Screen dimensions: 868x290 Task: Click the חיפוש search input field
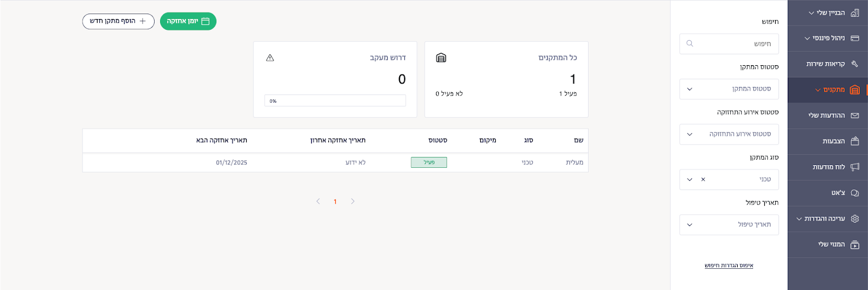[x=729, y=44]
